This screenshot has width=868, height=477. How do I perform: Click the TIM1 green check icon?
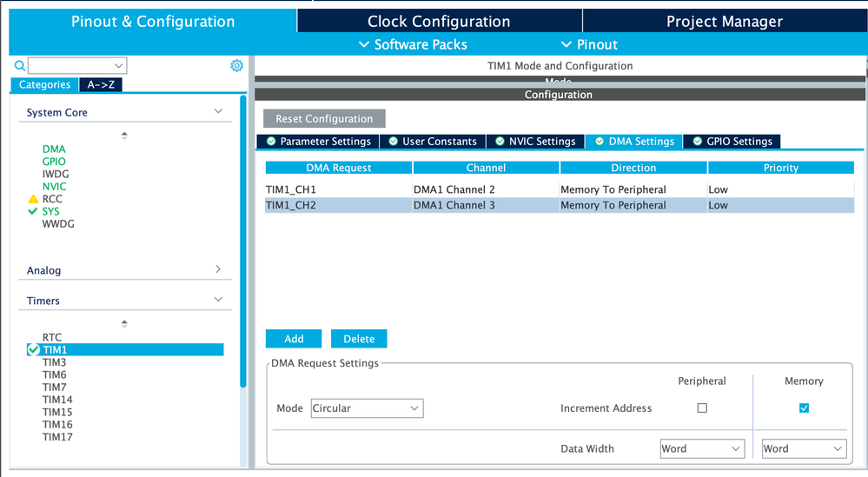point(33,350)
